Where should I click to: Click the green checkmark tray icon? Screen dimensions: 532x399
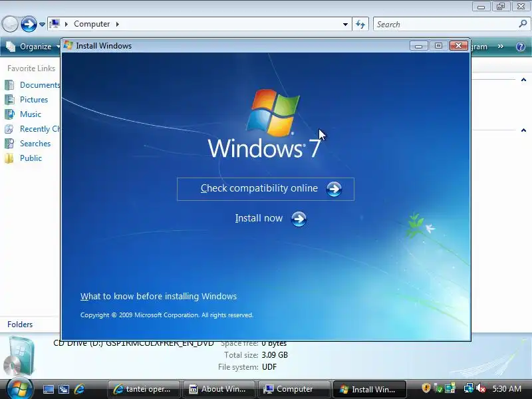438,388
